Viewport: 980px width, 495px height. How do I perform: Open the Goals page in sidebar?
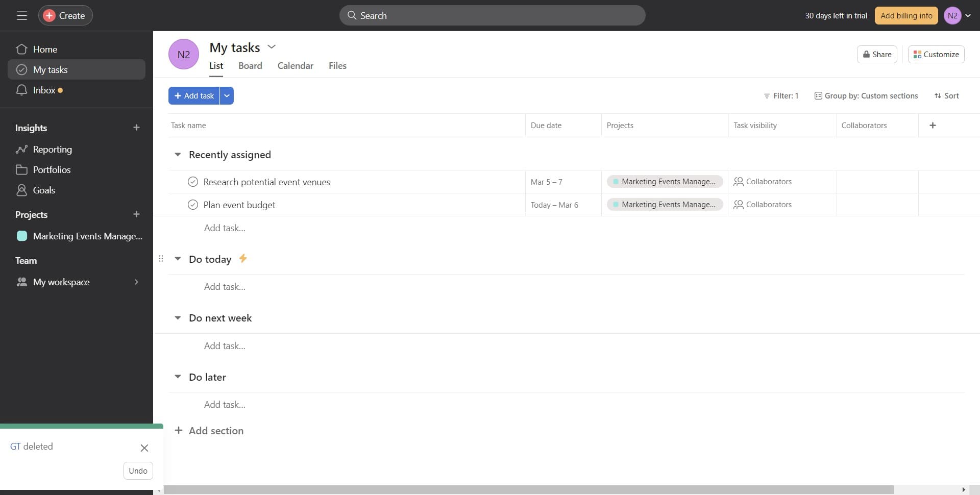coord(44,190)
